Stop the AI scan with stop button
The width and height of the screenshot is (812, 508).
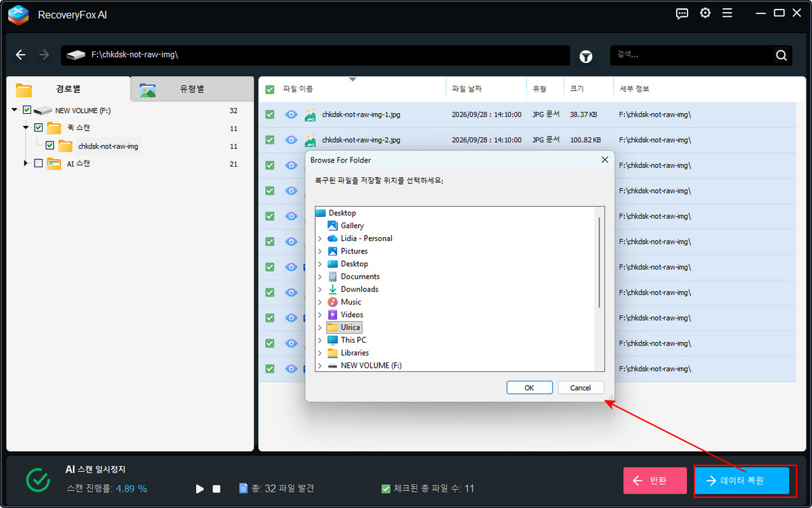tap(217, 488)
